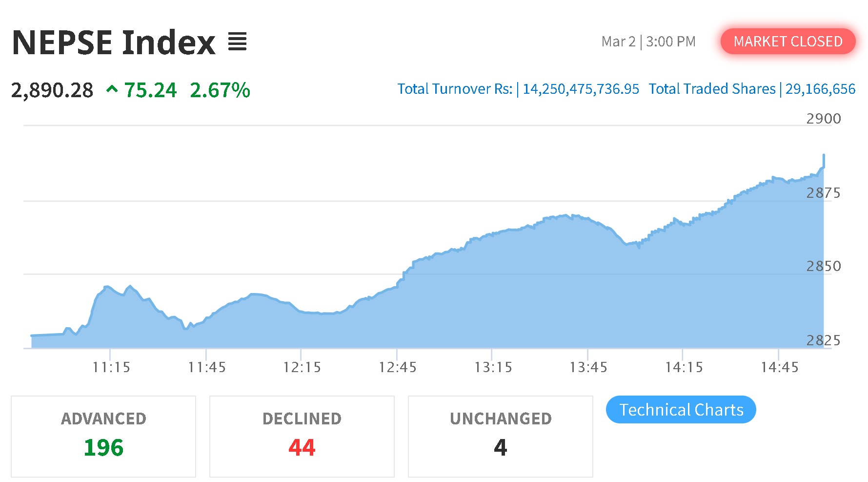This screenshot has width=868, height=482.
Task: Click the closing spike on the chart
Action: 824,161
